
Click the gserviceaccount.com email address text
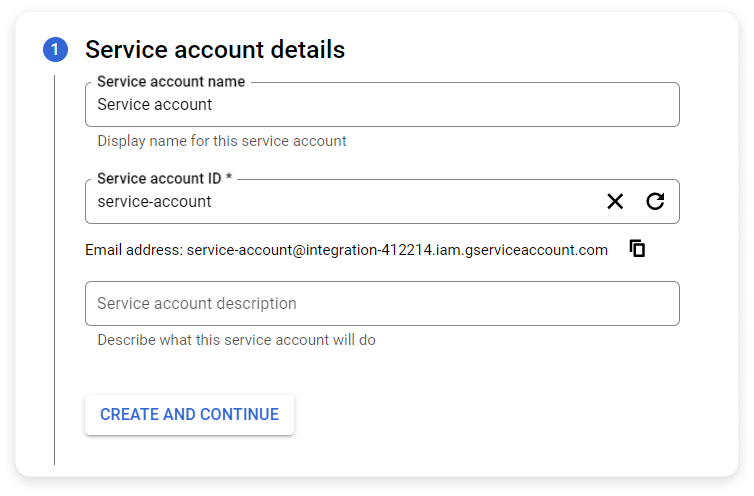397,250
